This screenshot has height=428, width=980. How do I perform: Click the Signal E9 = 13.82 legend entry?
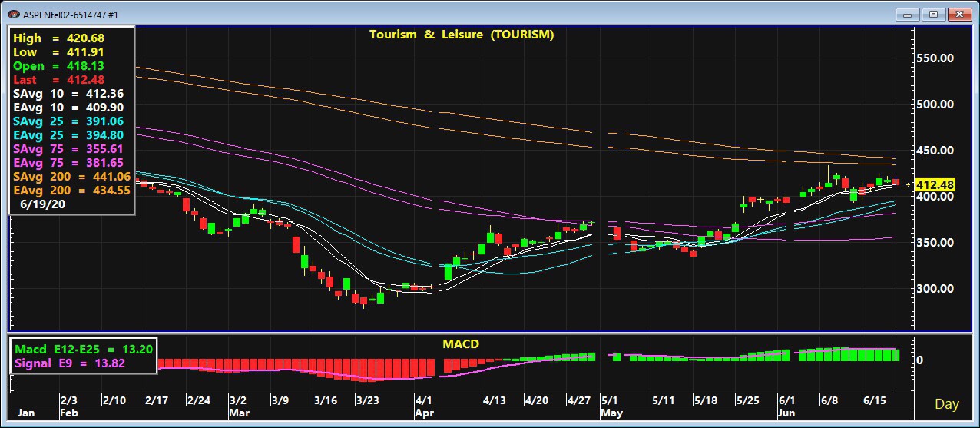pyautogui.click(x=70, y=363)
